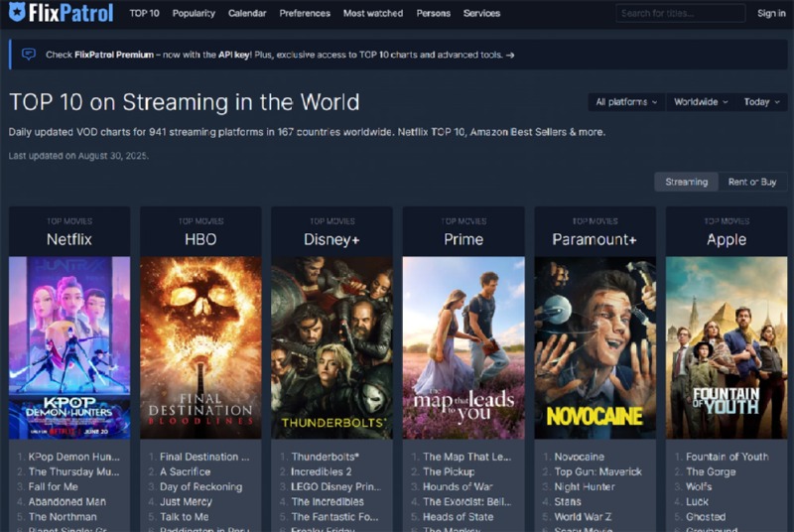Click the Sign in link
Viewport: 794px width, 532px height.
(771, 13)
